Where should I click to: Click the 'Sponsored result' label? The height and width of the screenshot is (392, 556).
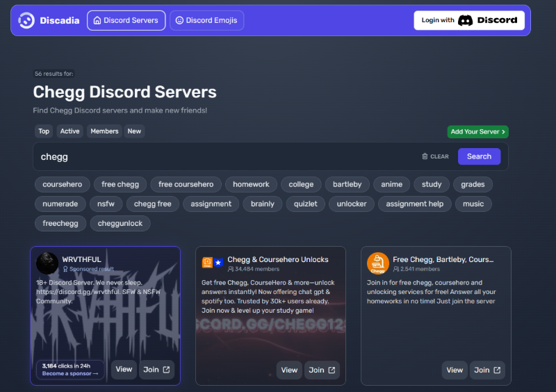tap(92, 269)
